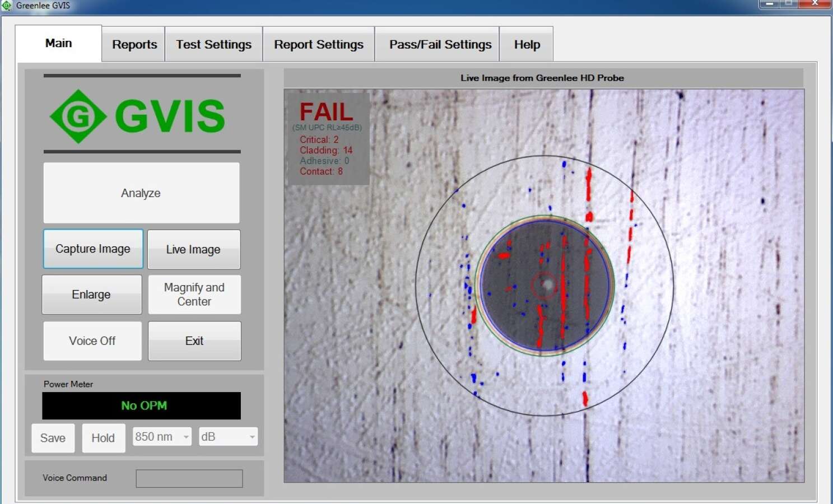Toggle the Voice Off button
This screenshot has width=833, height=504.
point(92,341)
